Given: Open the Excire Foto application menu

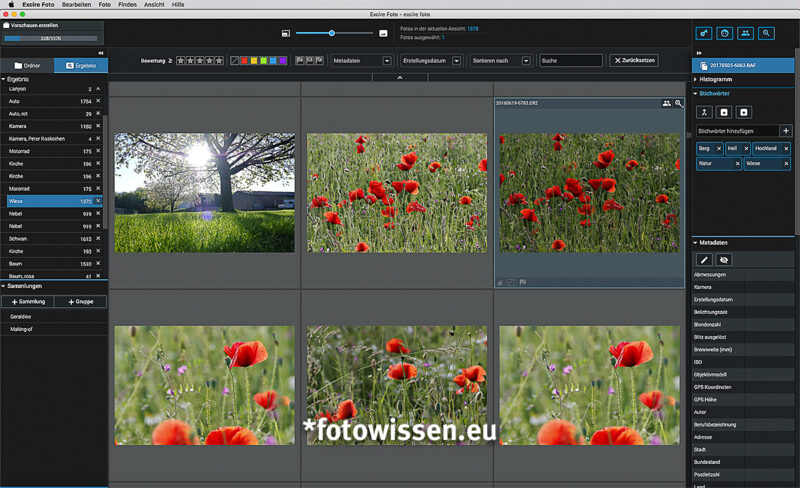Looking at the screenshot, I should click(x=38, y=5).
